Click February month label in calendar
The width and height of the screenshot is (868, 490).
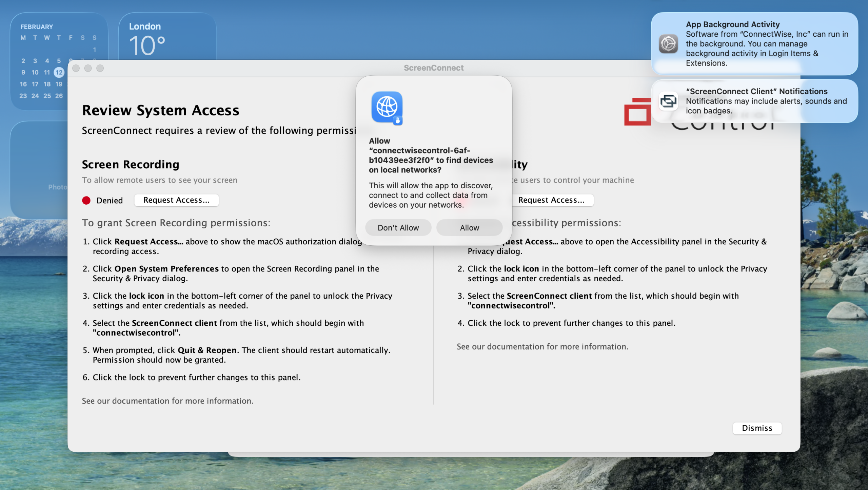coord(37,27)
